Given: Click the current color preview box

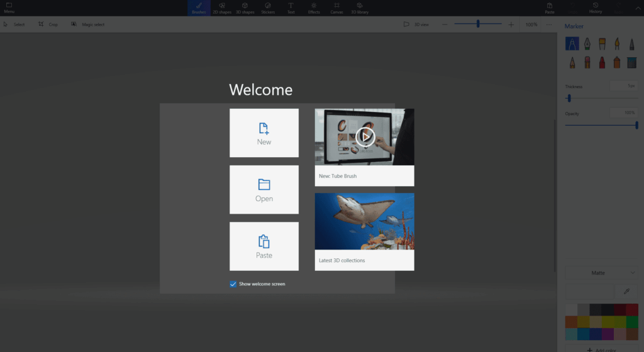Looking at the screenshot, I should click(x=590, y=291).
